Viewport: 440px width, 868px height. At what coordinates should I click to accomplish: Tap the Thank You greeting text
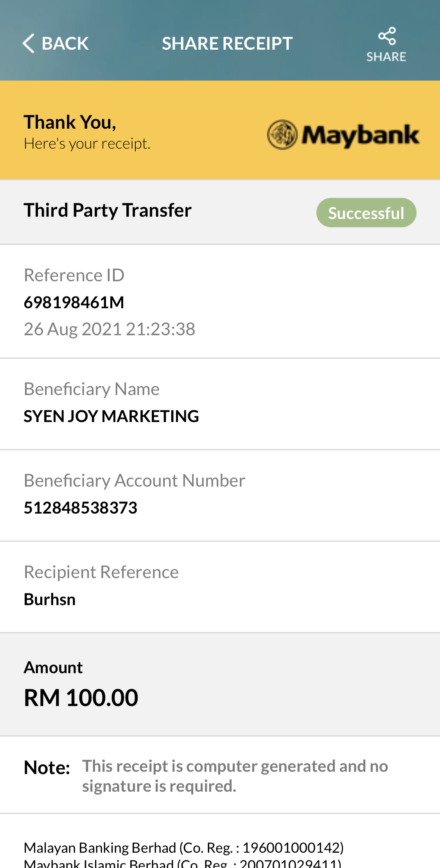(x=70, y=122)
